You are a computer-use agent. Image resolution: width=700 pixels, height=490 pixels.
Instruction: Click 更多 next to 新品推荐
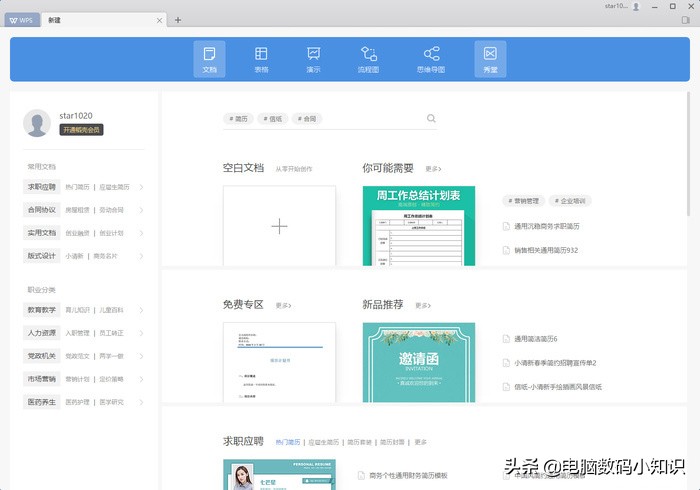423,306
